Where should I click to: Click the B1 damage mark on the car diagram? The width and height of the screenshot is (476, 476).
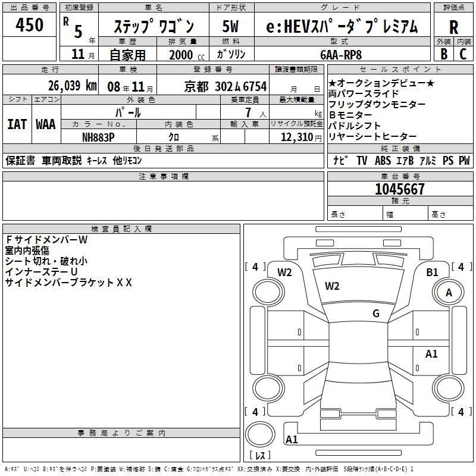coord(432,273)
